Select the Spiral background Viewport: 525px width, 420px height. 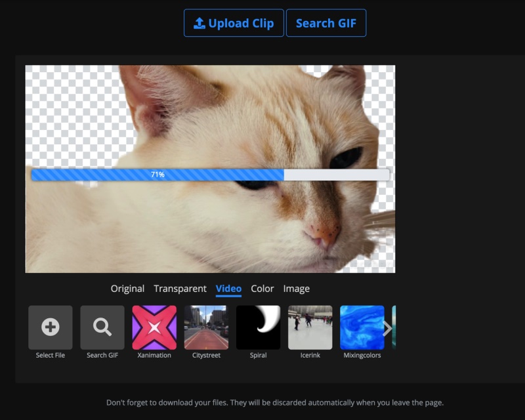(258, 327)
